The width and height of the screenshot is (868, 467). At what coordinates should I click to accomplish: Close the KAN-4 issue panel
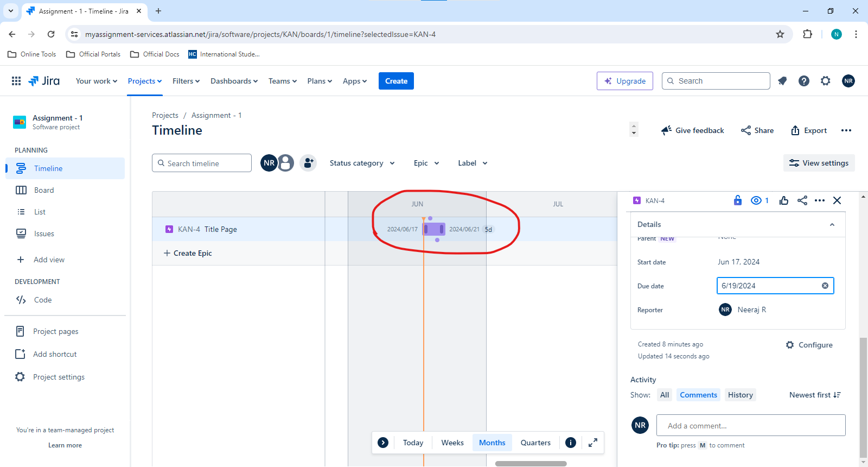click(x=837, y=200)
